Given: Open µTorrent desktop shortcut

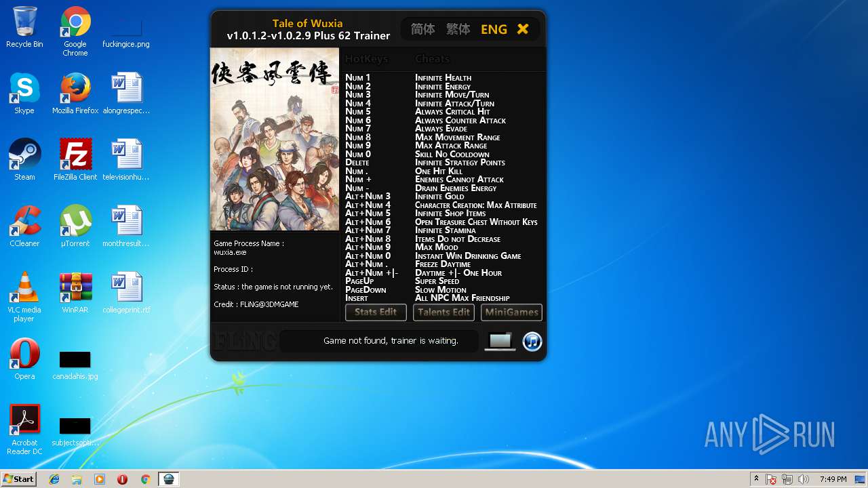Looking at the screenshot, I should tap(75, 226).
